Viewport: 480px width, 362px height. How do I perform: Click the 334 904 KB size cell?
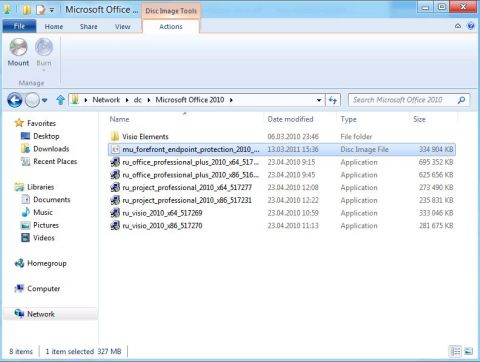point(436,149)
